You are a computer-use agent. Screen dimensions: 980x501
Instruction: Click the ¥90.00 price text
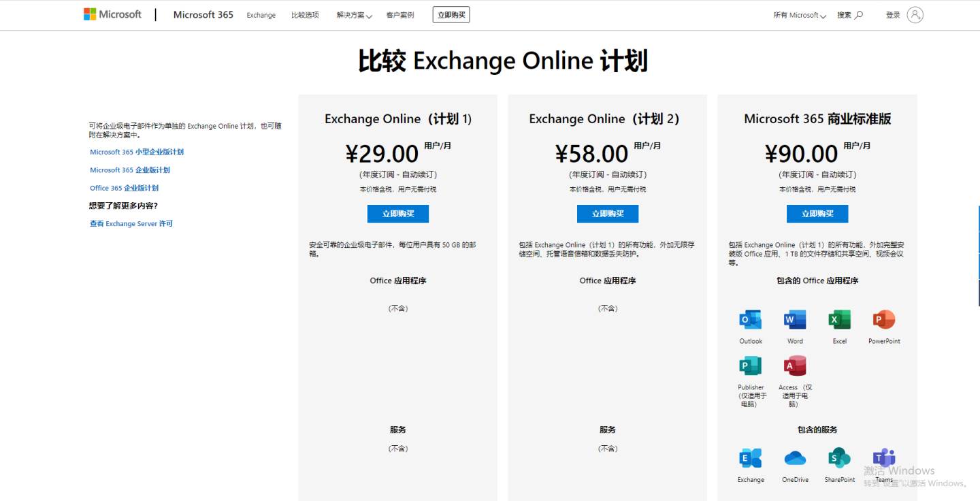coord(801,154)
